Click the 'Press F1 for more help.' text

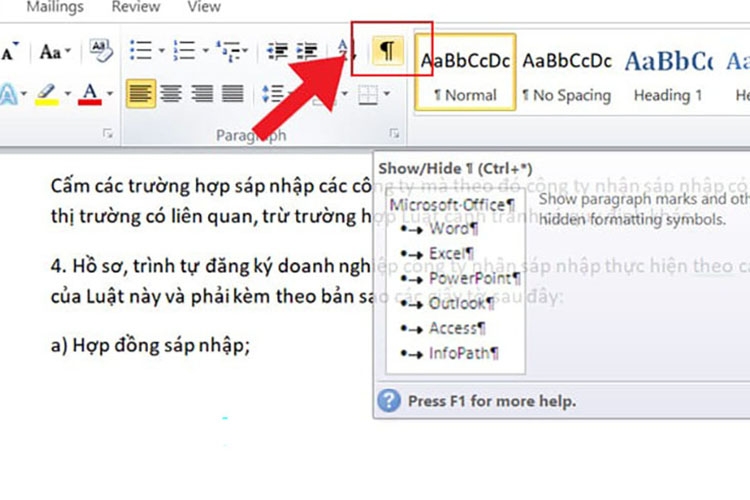tap(492, 401)
